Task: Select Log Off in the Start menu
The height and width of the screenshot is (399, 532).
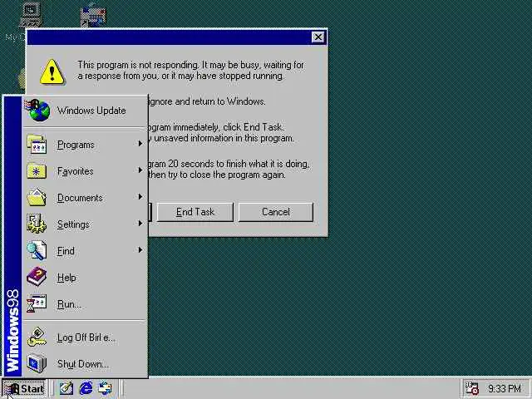Action: (85, 337)
